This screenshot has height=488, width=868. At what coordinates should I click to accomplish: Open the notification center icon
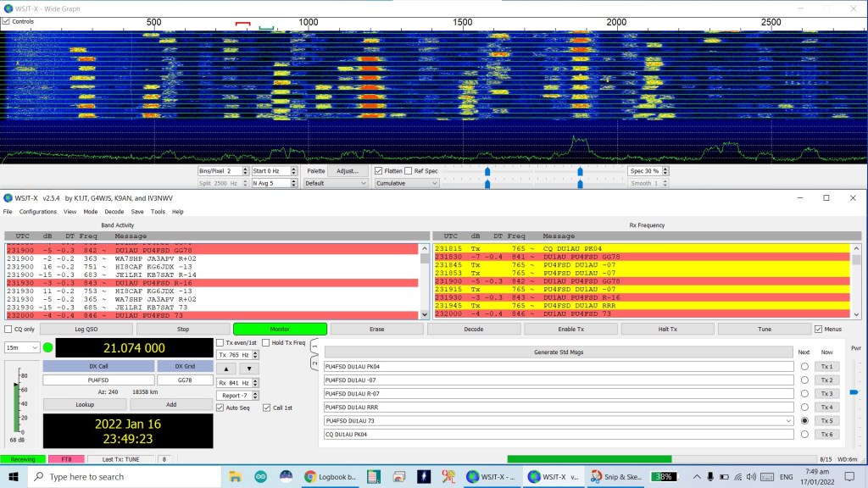[x=849, y=477]
